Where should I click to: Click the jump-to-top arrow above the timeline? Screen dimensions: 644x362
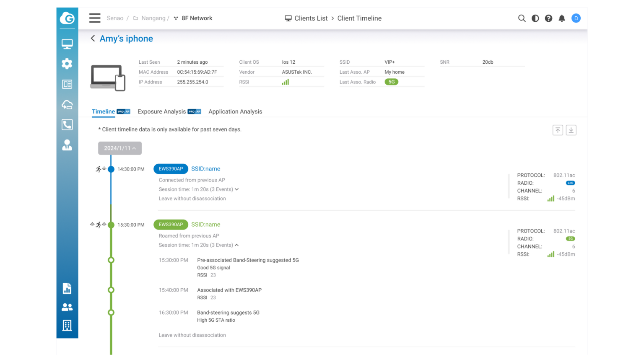(x=558, y=130)
